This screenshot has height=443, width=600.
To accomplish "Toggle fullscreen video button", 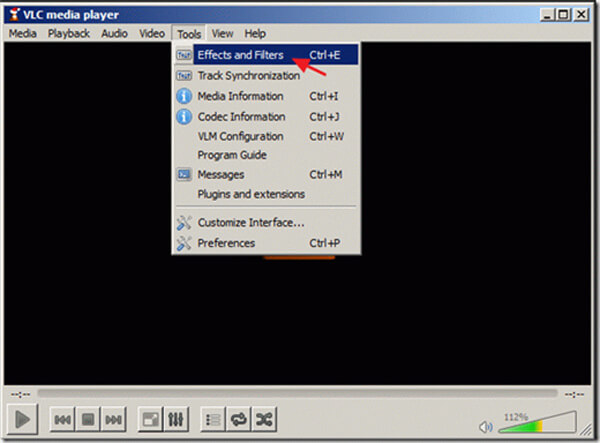I will (149, 420).
